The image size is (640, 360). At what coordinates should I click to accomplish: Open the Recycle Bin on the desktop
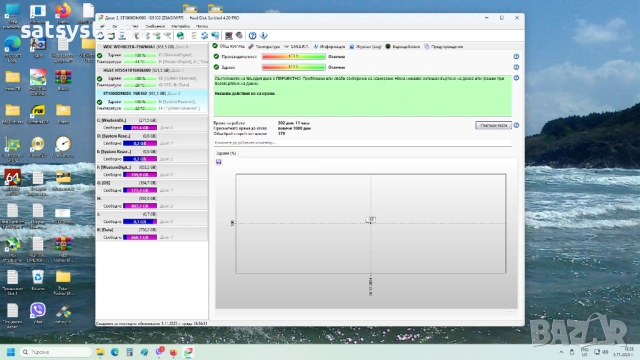click(x=38, y=280)
